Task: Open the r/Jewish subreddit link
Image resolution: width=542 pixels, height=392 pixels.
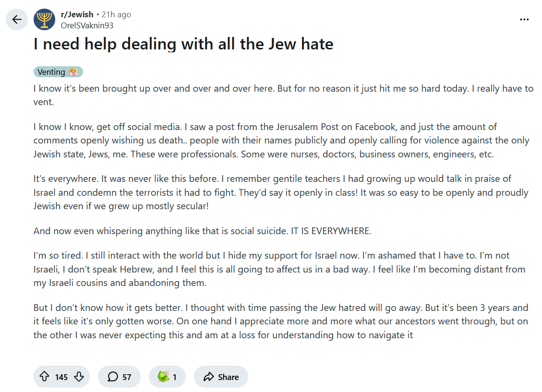Action: tap(77, 14)
